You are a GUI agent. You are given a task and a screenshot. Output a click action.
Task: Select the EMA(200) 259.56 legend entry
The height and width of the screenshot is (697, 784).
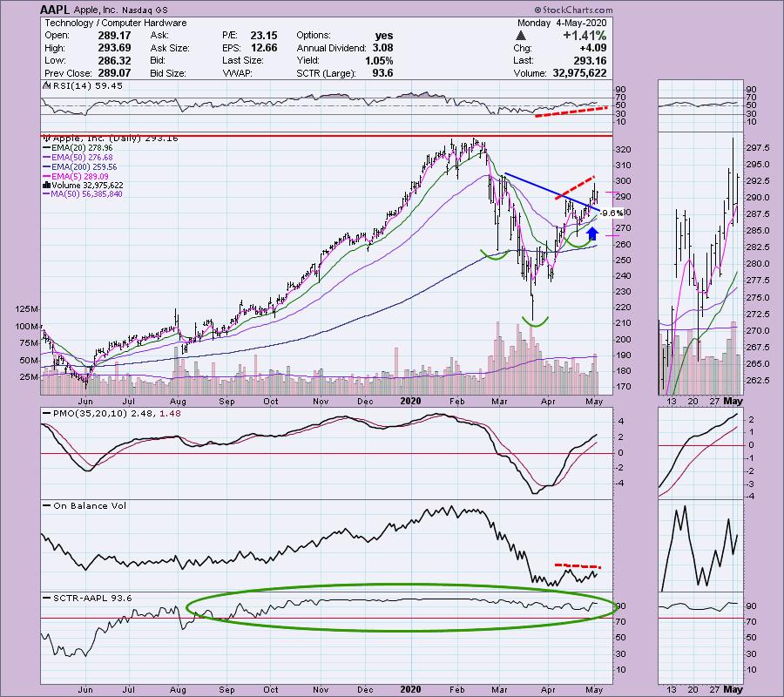click(79, 167)
